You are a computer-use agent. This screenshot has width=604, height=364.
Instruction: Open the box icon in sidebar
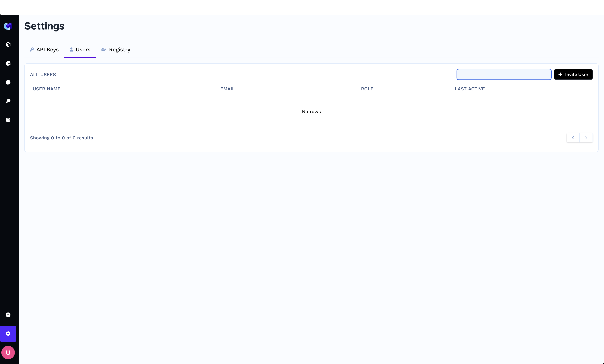8,44
